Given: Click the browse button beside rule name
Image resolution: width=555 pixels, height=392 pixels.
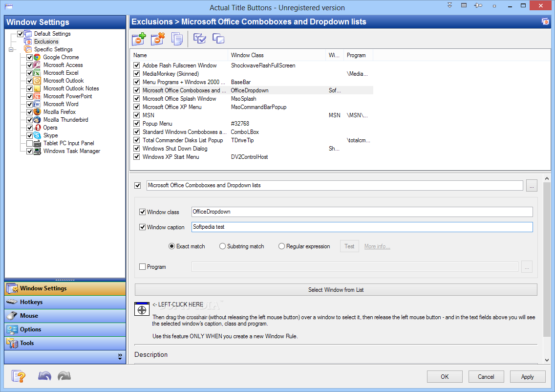Looking at the screenshot, I should click(532, 186).
